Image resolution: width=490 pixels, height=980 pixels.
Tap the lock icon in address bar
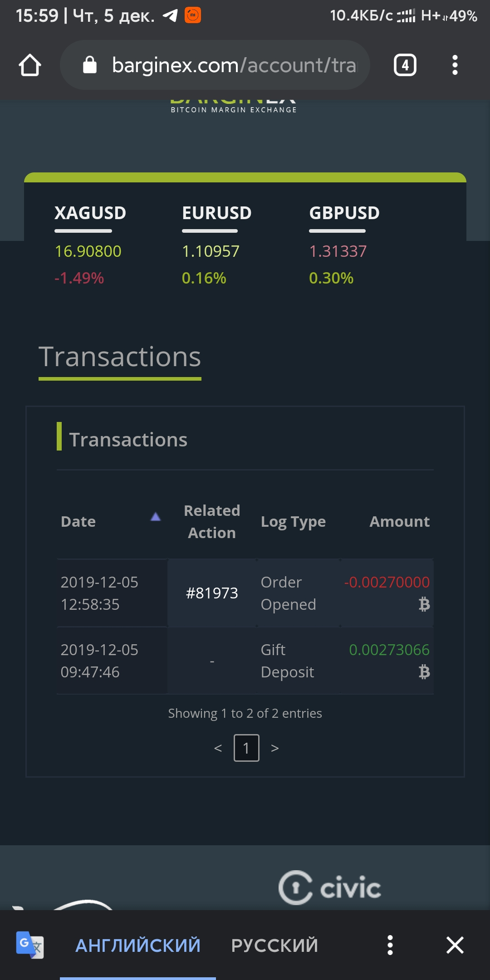coord(90,65)
